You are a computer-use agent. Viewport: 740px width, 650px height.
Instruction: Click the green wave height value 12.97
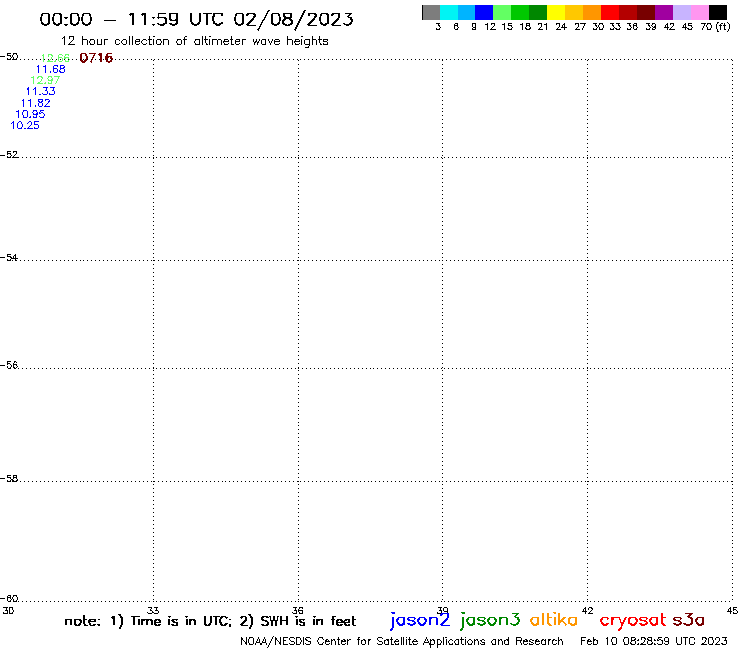[45, 80]
